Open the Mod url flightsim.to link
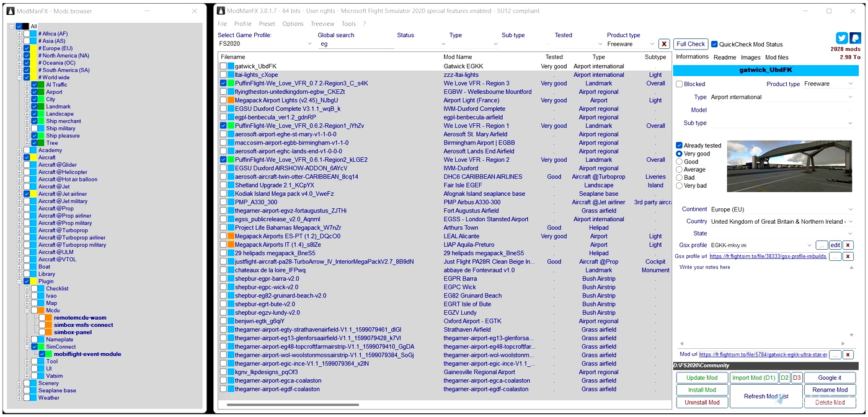Screen dimensions: 868x417 763,355
